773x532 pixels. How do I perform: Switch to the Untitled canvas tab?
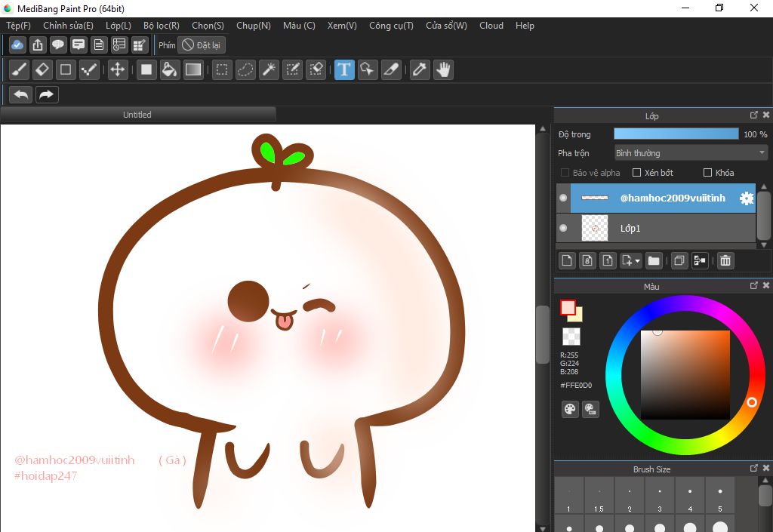137,114
